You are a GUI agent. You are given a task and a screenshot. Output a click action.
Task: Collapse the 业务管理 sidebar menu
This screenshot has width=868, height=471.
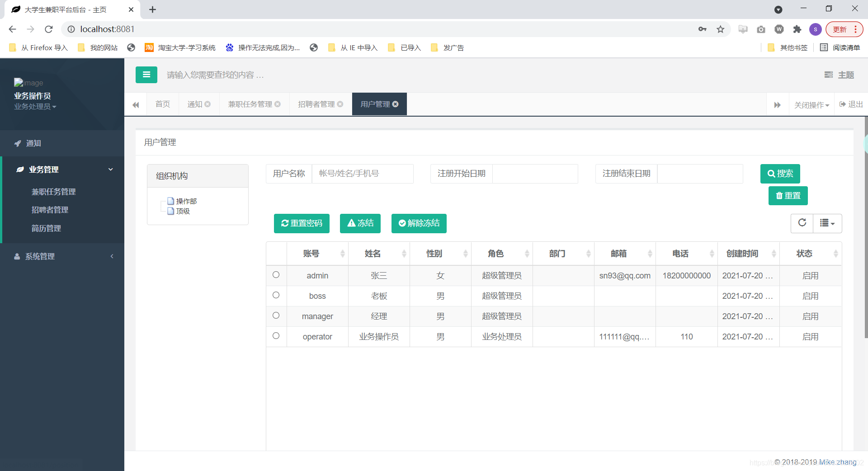pyautogui.click(x=62, y=170)
